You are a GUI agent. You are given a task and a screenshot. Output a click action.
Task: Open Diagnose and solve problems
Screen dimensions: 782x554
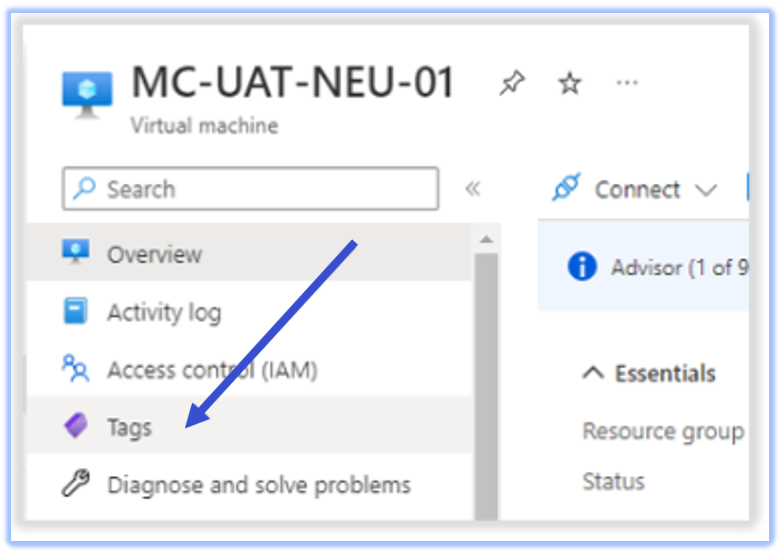[249, 484]
